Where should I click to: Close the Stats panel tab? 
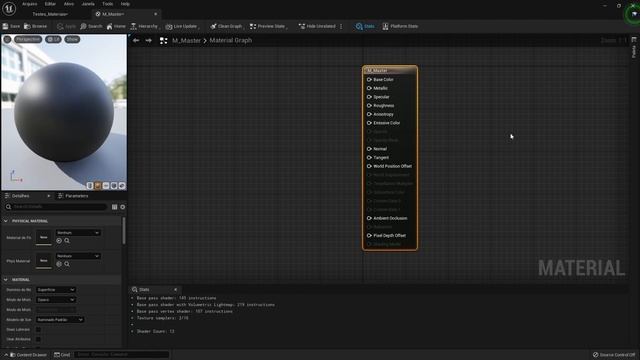[x=176, y=289]
